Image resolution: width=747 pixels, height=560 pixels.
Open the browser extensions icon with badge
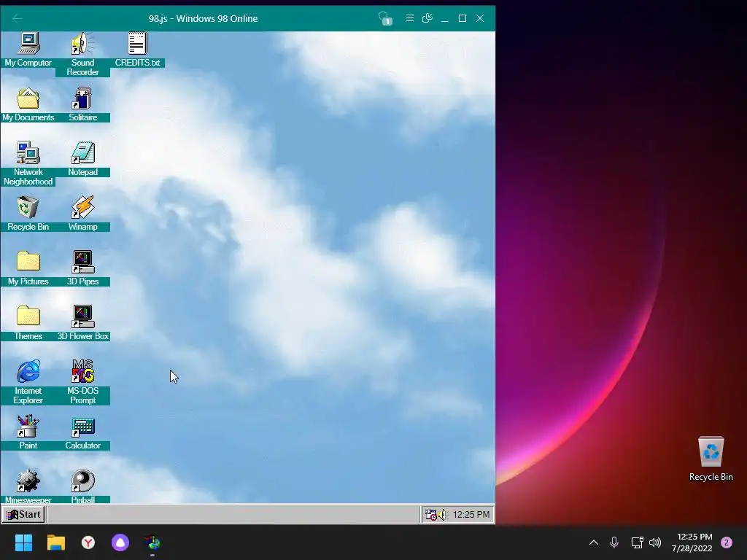click(385, 18)
